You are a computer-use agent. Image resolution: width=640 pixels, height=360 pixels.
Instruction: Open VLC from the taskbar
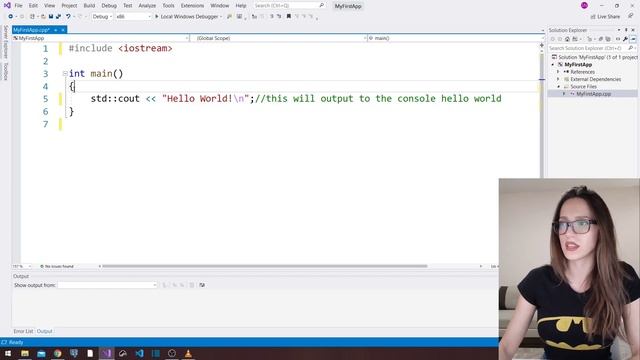coord(188,353)
